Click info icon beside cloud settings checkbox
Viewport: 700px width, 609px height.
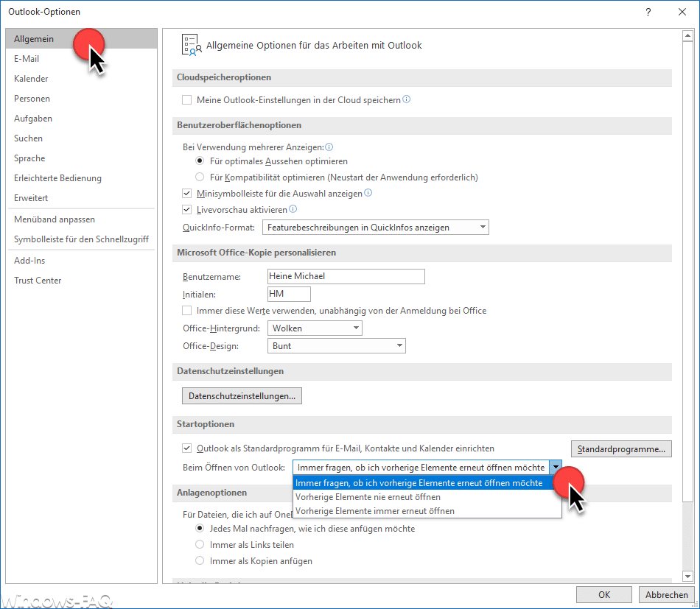(406, 99)
